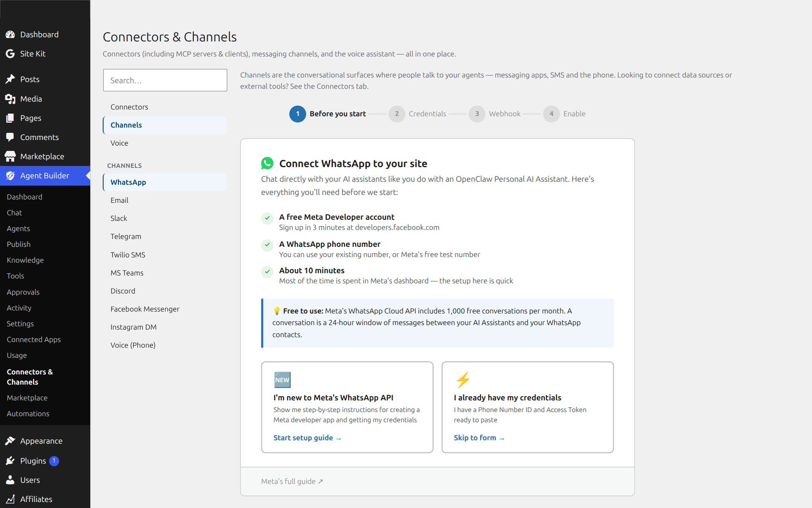Open the Facebook Messenger channel
This screenshot has width=812, height=508.
165,309
